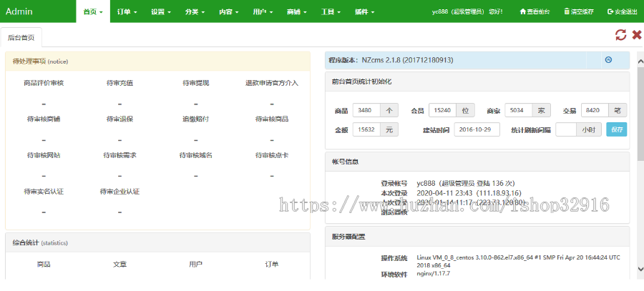The image size is (644, 291).
Task: Switch to the 后台首页 tab
Action: [21, 37]
